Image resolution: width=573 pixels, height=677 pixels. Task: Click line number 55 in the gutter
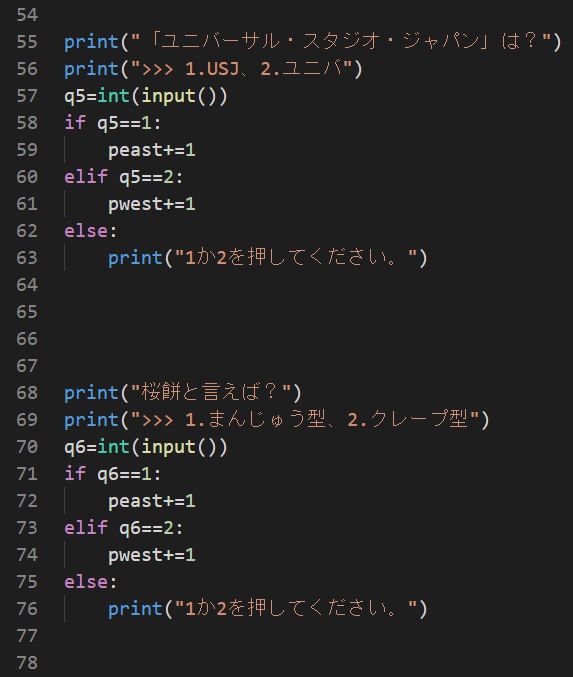point(27,42)
